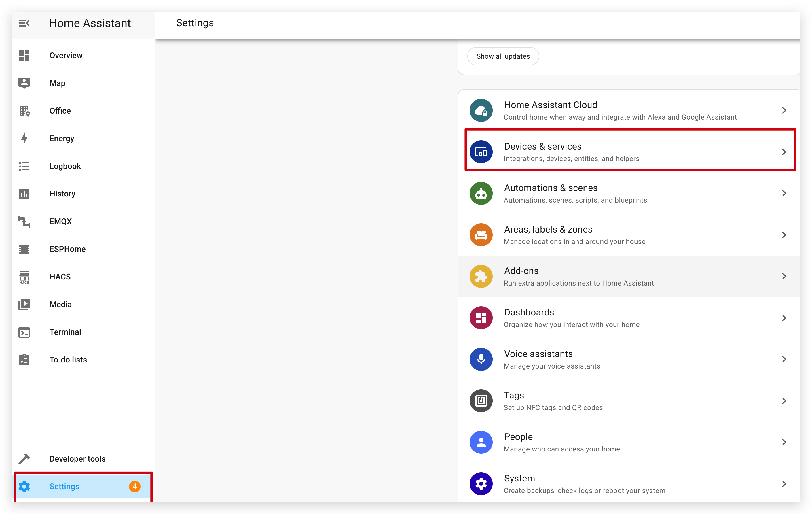The width and height of the screenshot is (812, 514).
Task: Click the Automations & scenes robot icon
Action: [x=481, y=193]
